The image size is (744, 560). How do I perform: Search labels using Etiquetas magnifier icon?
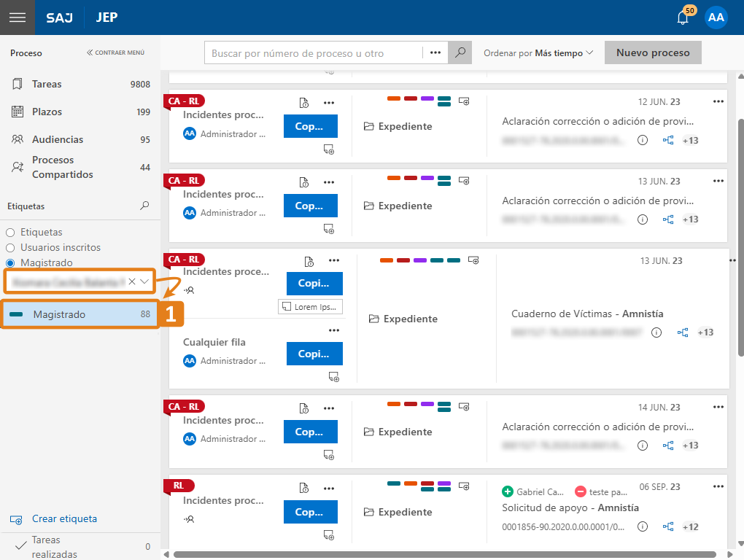pos(144,206)
